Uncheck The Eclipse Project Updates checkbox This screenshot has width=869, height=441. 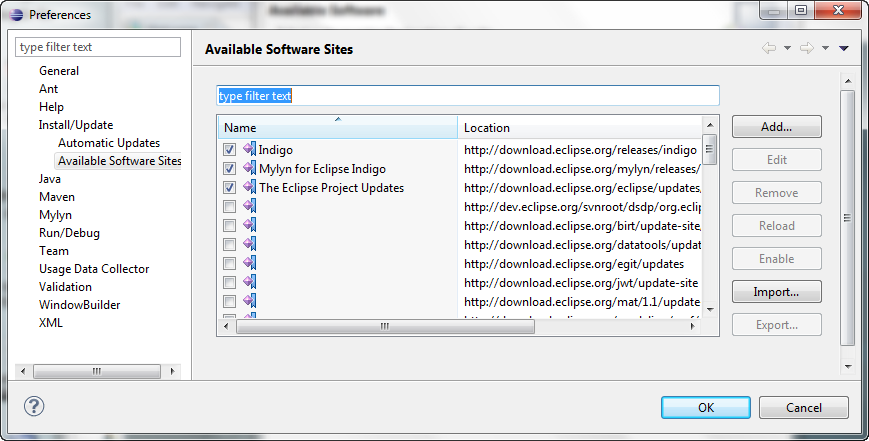point(229,188)
